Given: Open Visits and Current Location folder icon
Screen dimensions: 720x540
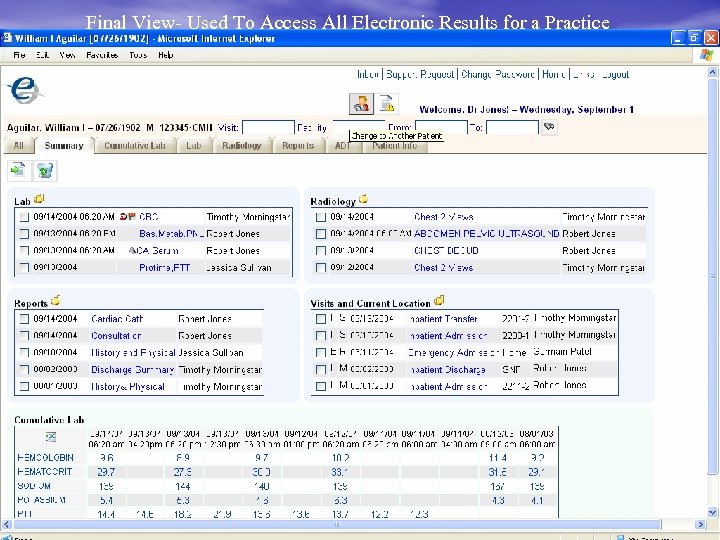Looking at the screenshot, I should [439, 300].
